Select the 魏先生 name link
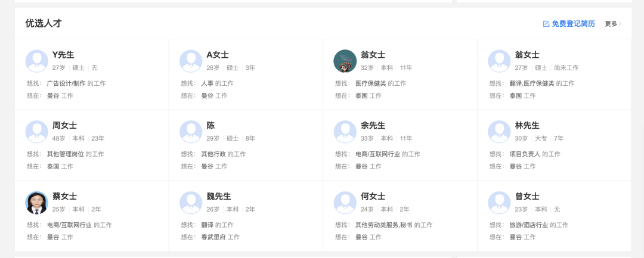The height and width of the screenshot is (258, 644). pyautogui.click(x=219, y=197)
